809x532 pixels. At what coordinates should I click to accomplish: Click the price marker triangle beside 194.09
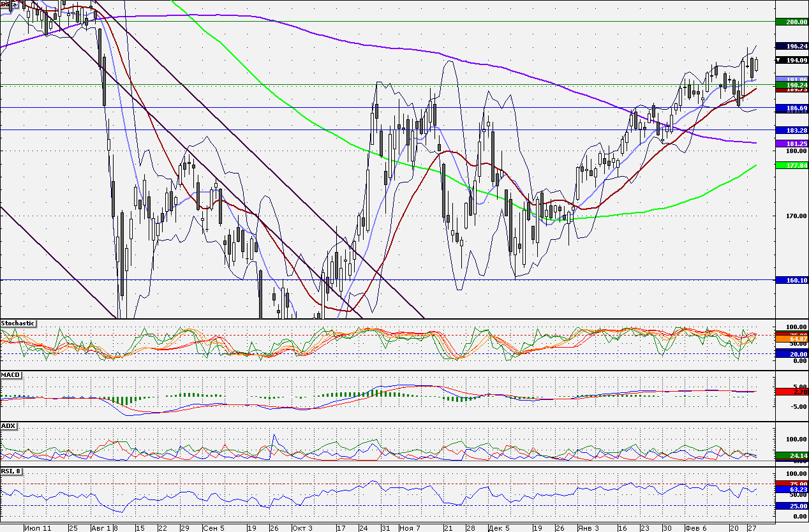[778, 60]
